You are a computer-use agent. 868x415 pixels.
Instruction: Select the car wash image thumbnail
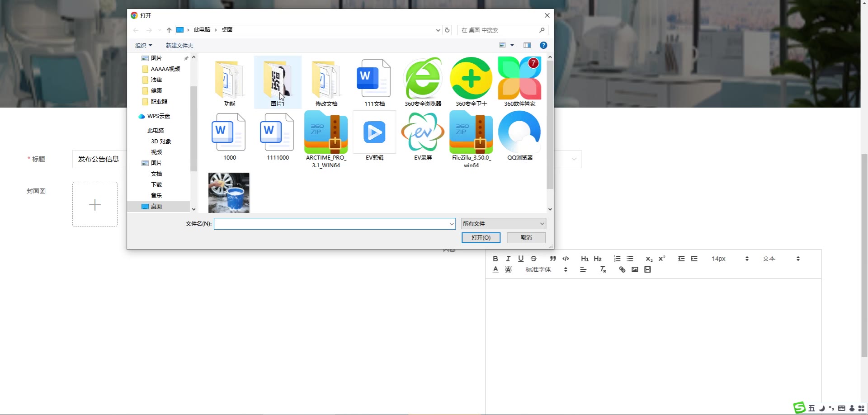(x=229, y=193)
